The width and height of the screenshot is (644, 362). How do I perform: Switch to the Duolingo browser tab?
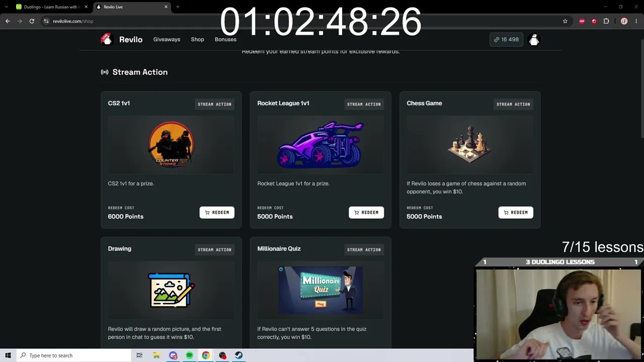coord(51,7)
